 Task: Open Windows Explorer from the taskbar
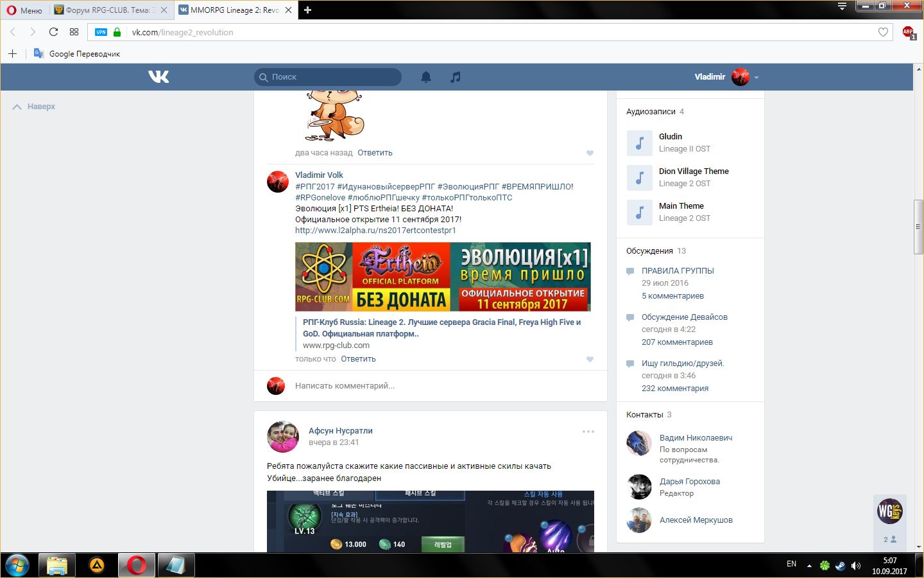pos(57,565)
